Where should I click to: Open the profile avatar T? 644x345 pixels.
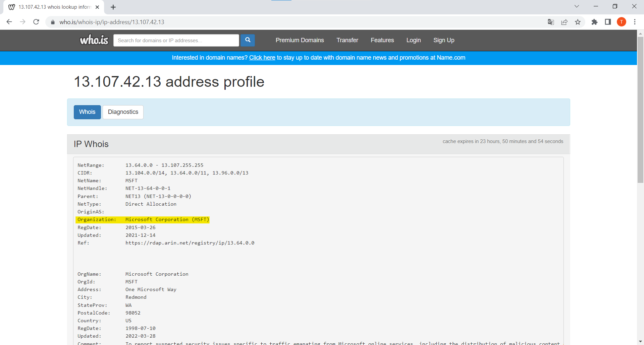[622, 22]
